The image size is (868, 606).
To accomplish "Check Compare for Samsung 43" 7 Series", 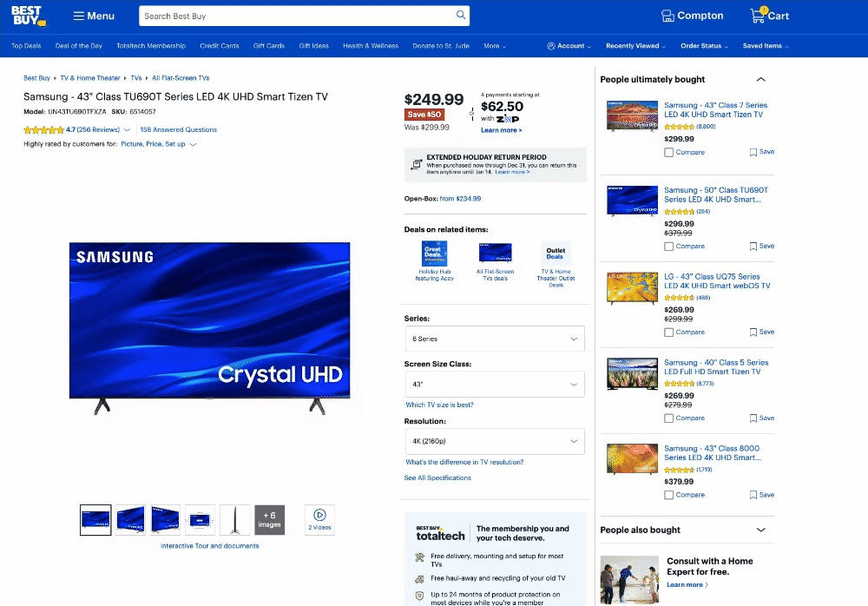I will (x=668, y=152).
